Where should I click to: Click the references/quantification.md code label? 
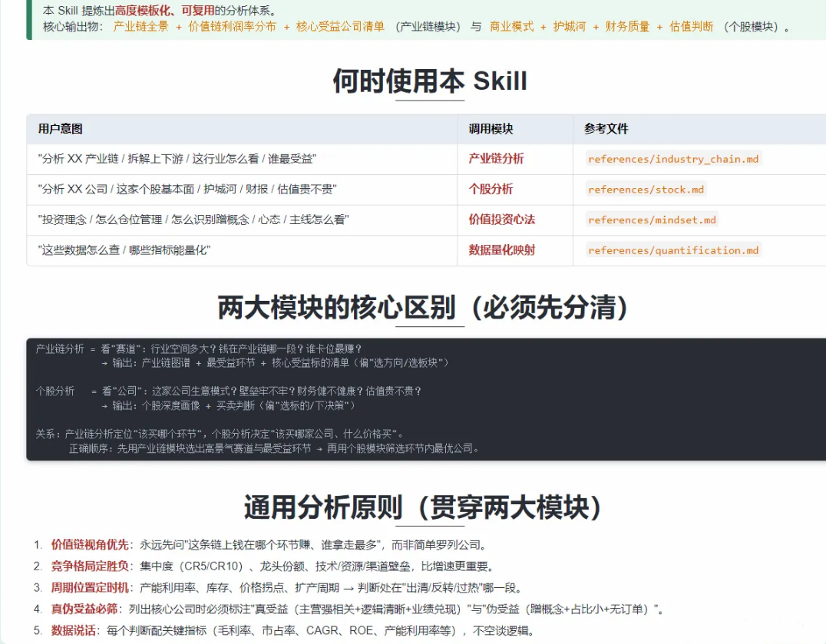click(673, 250)
